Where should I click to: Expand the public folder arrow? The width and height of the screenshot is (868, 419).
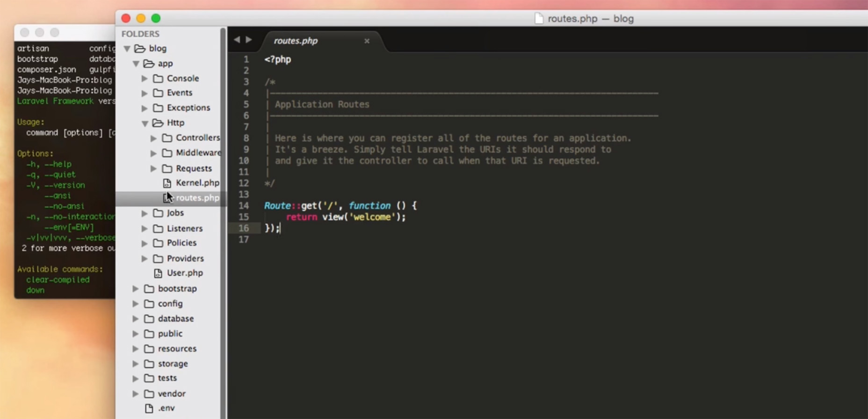(x=136, y=334)
